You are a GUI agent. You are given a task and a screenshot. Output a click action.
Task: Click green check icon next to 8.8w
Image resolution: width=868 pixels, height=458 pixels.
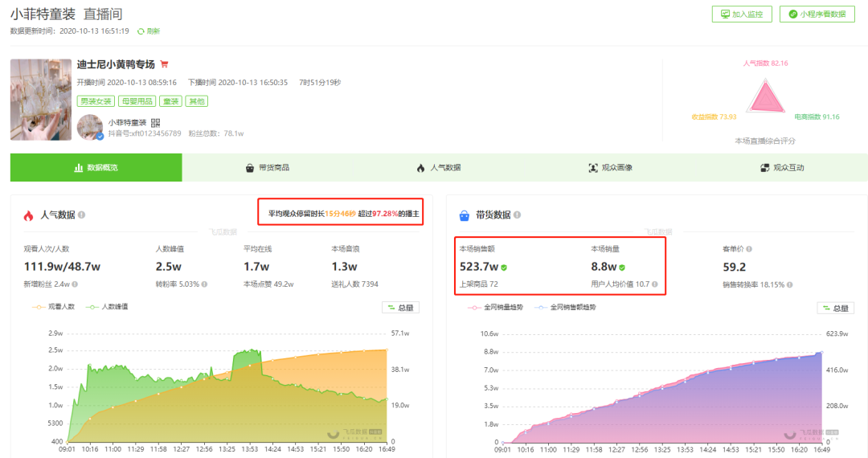point(622,268)
